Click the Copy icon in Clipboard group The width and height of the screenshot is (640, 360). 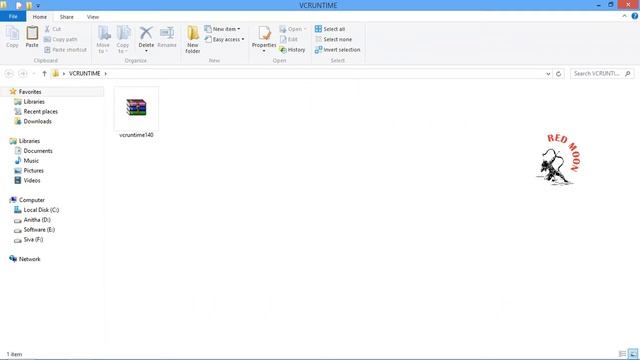point(12,33)
